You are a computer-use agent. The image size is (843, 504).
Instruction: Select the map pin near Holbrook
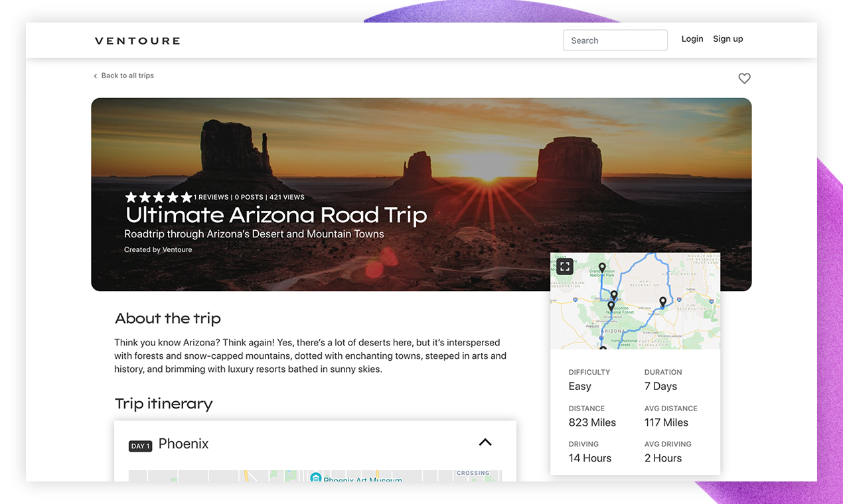(x=662, y=302)
